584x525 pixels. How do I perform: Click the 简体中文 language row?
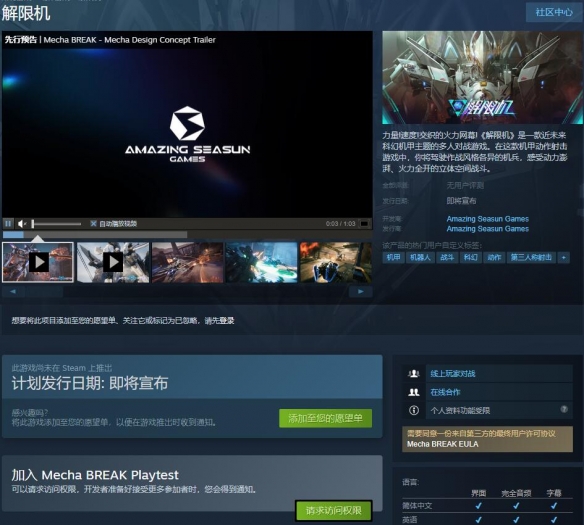click(x=487, y=506)
